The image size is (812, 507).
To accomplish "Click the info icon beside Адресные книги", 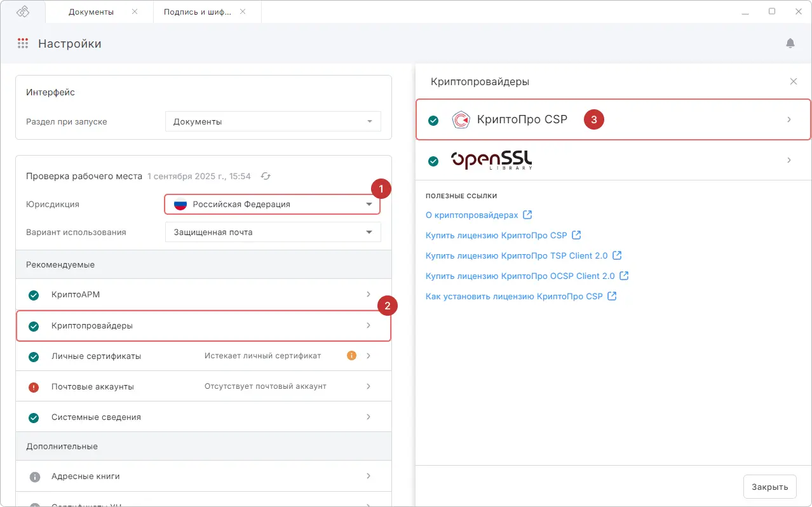I will pyautogui.click(x=33, y=476).
